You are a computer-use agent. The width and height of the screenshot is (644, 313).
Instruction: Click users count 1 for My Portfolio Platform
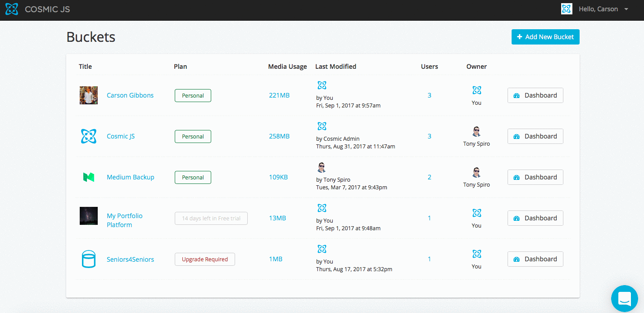430,218
